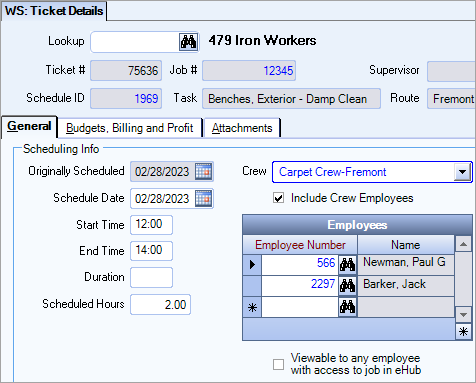Open the Originally Scheduled calendar picker
Image resolution: width=476 pixels, height=383 pixels.
point(203,172)
